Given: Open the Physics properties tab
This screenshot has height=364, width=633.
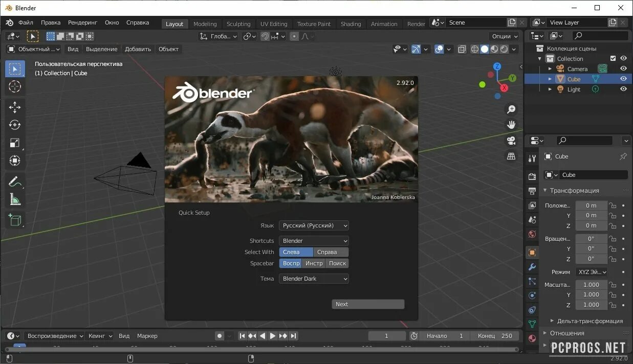Looking at the screenshot, I should click(x=532, y=295).
